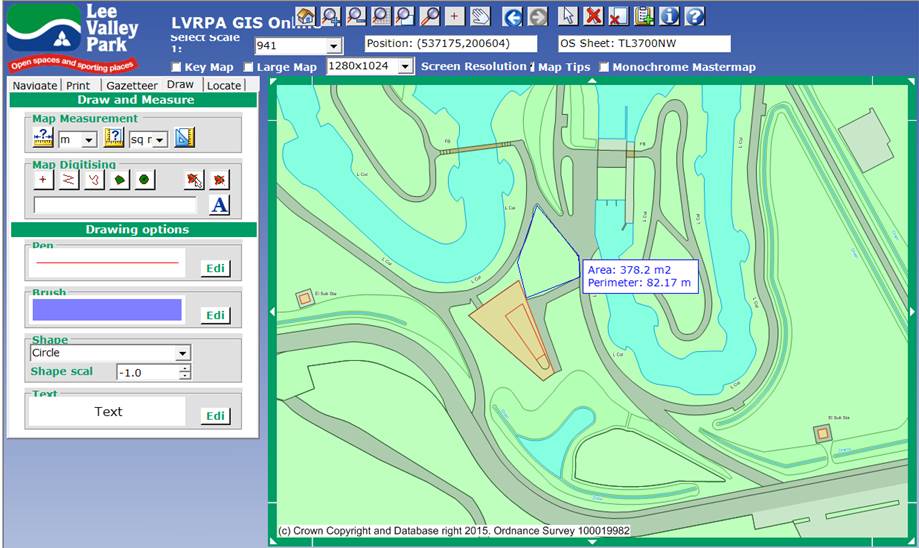
Task: Select the pan hand tool
Action: click(480, 16)
